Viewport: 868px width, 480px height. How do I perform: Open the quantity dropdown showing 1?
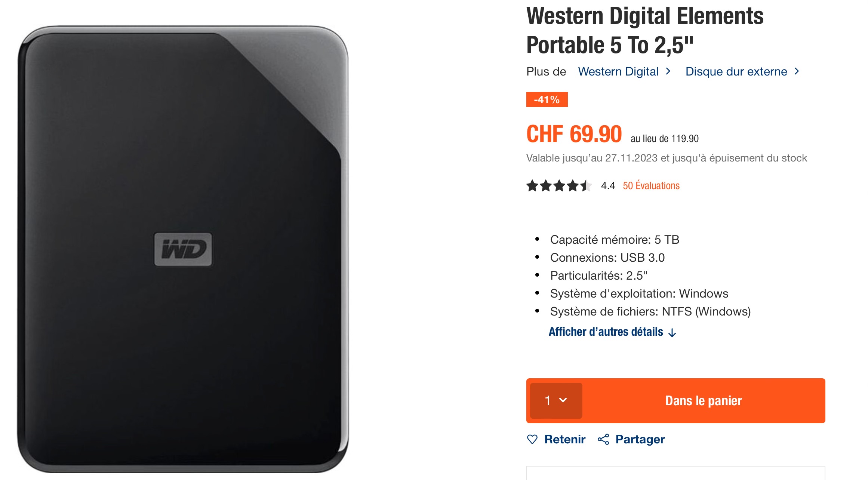click(x=556, y=400)
